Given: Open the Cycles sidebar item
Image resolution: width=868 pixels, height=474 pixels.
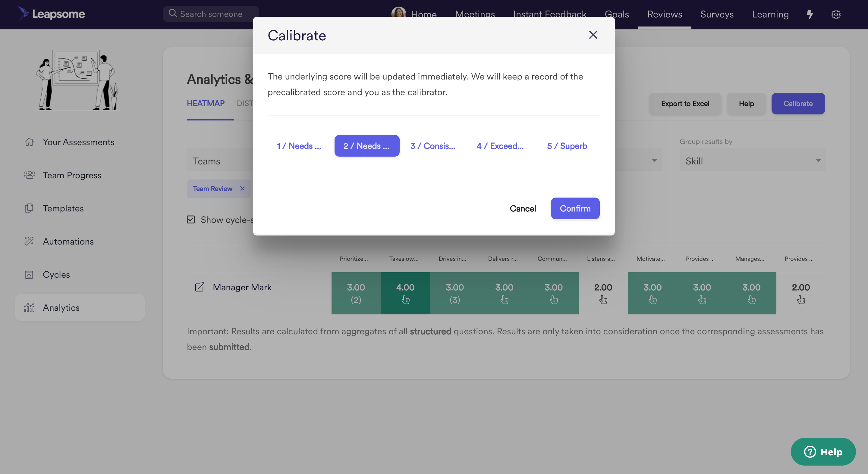Looking at the screenshot, I should (x=56, y=274).
